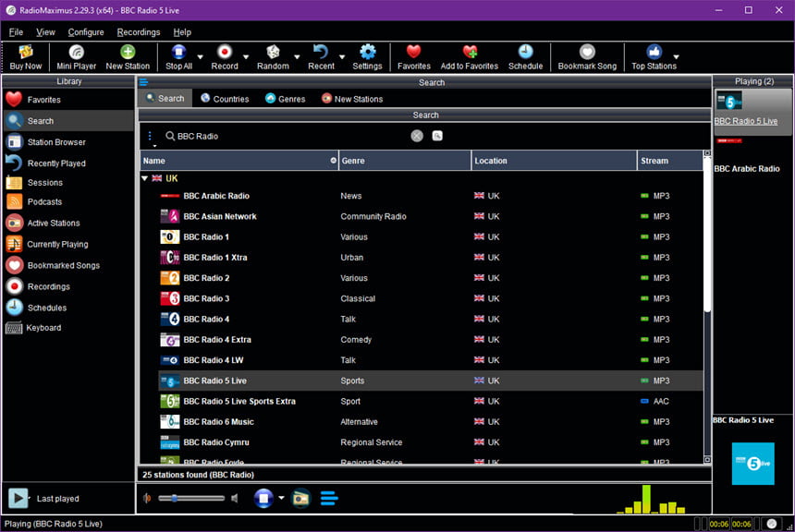
Task: Clear the search box with X button
Action: [x=417, y=136]
